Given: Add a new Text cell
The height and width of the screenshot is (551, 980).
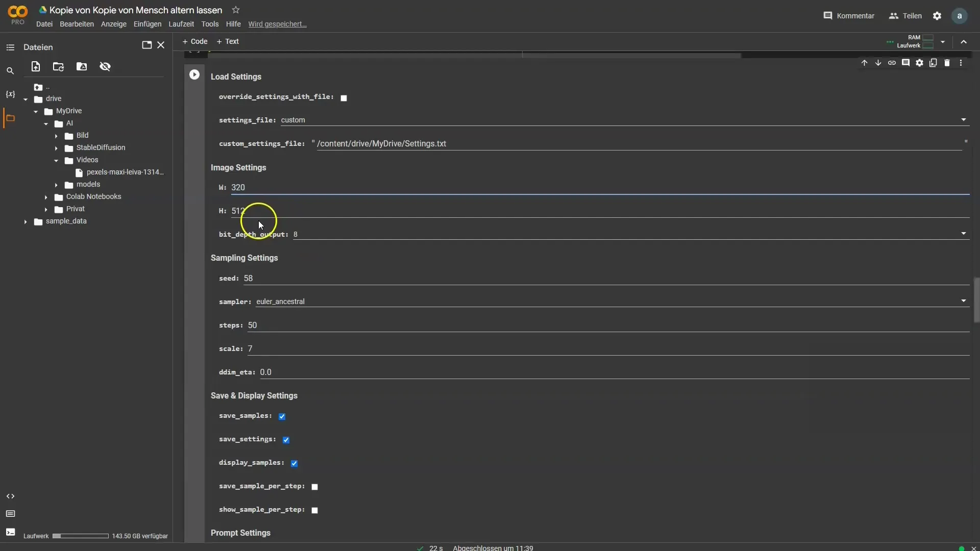Looking at the screenshot, I should tap(228, 41).
